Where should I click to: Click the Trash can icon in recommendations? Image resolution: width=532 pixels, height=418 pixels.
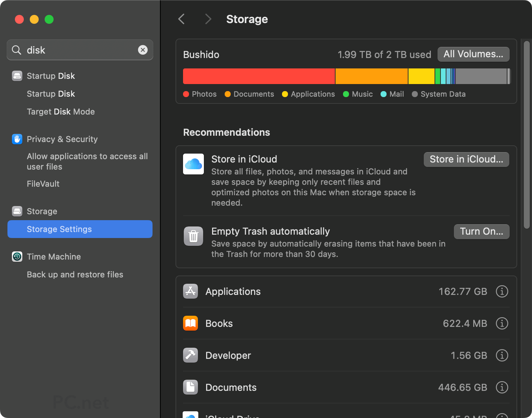(x=193, y=236)
